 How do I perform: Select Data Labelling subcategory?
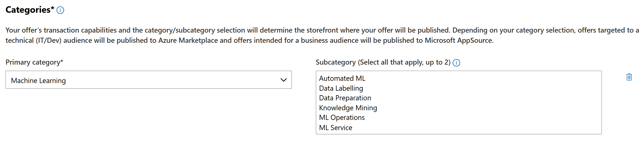pos(341,88)
